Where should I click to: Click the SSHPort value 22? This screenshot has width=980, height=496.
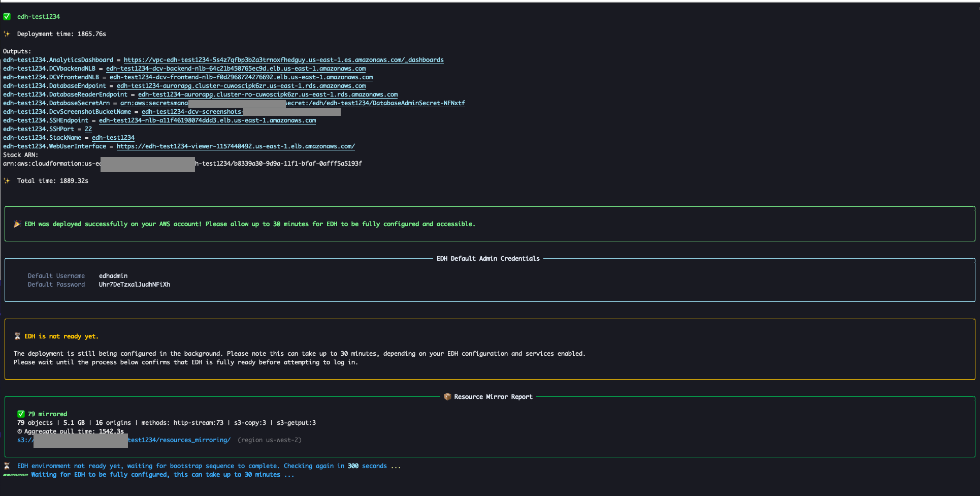pos(88,129)
